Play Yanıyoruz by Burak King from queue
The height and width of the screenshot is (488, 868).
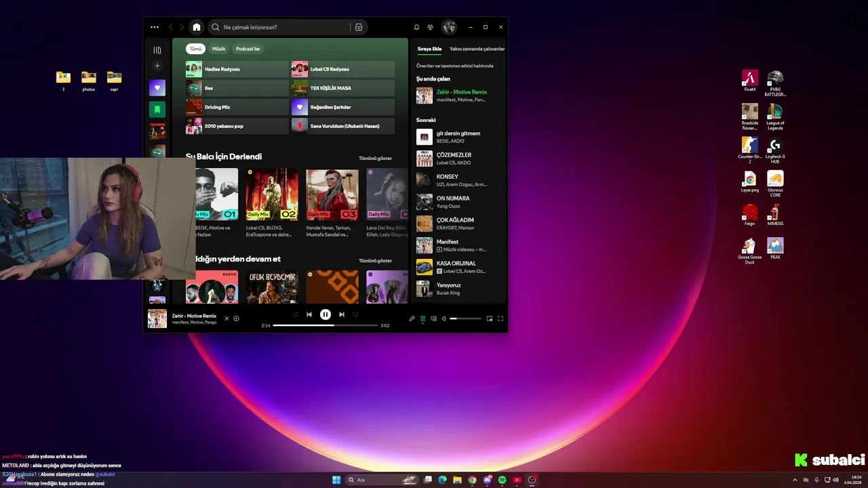pyautogui.click(x=458, y=289)
